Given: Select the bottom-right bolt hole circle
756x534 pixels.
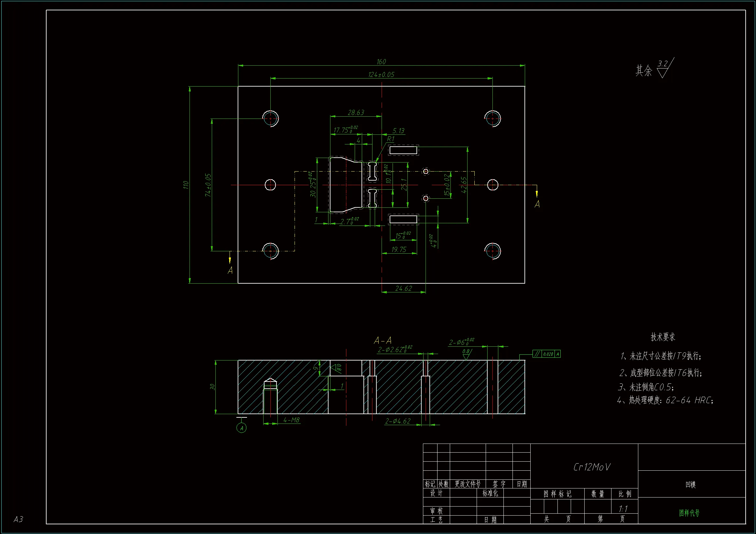Looking at the screenshot, I should click(x=492, y=251).
